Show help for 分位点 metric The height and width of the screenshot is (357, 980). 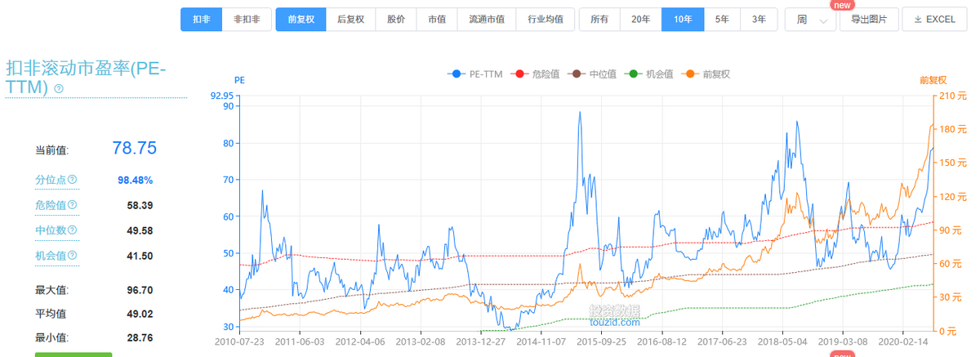72,180
